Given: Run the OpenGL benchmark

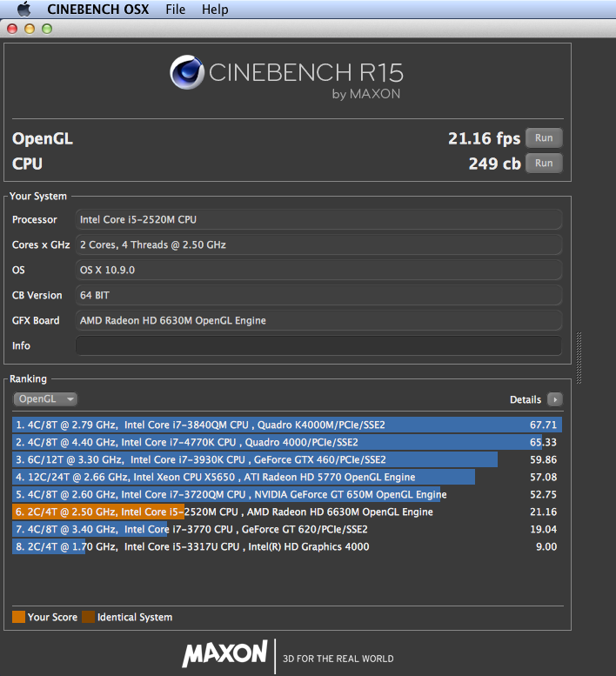Looking at the screenshot, I should [544, 138].
